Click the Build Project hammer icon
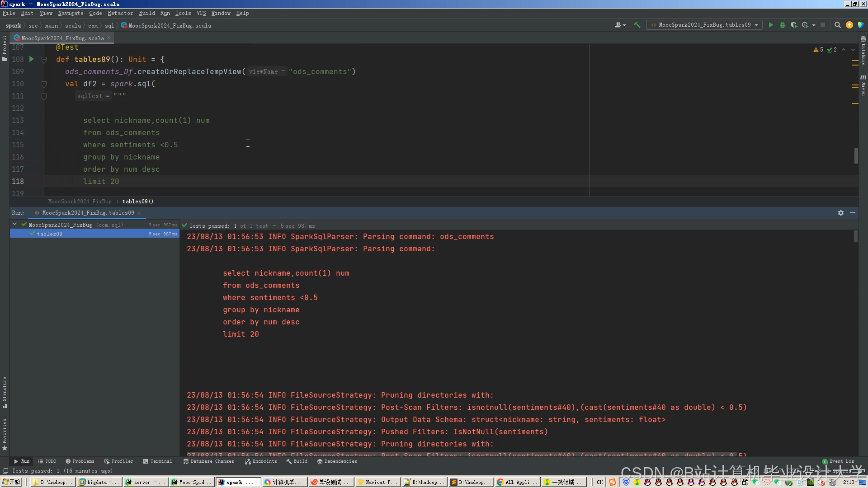This screenshot has height=488, width=868. click(x=637, y=25)
